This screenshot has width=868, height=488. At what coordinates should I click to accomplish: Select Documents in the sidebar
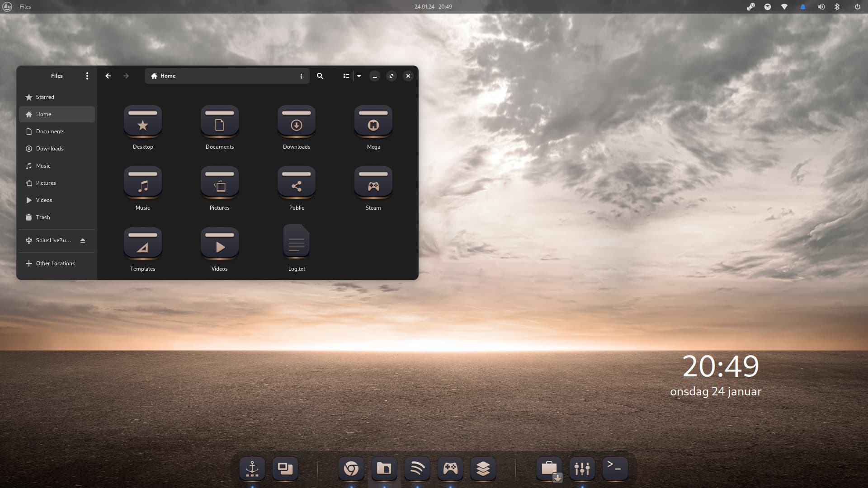(x=57, y=131)
